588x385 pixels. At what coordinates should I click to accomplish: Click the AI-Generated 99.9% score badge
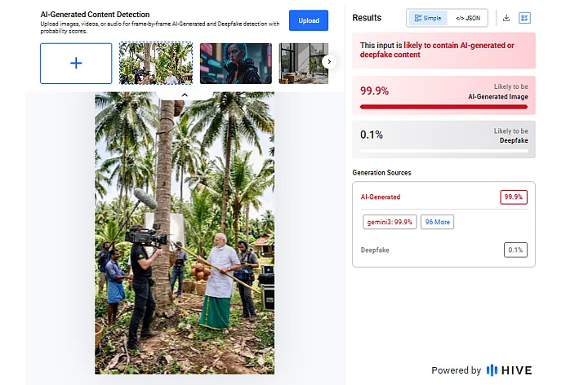[514, 197]
